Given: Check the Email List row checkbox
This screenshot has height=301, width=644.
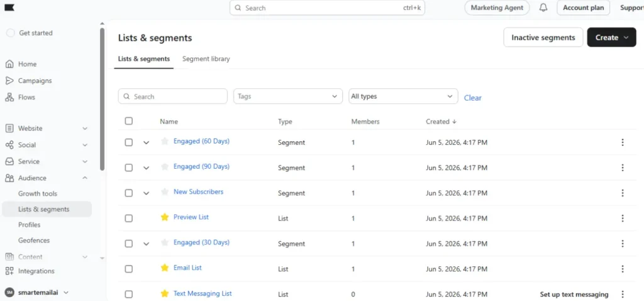Looking at the screenshot, I should point(129,269).
